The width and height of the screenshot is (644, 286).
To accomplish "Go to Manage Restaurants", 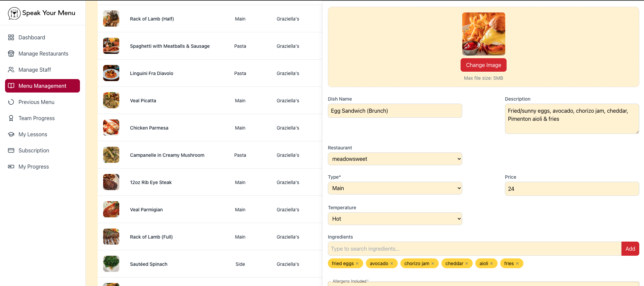I will pos(42,53).
